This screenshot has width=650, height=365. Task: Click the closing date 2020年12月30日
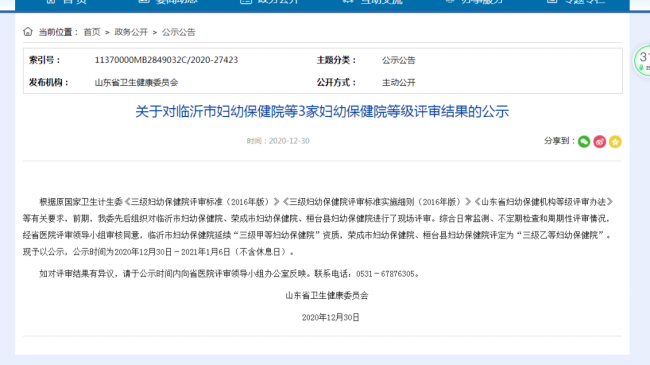click(330, 317)
